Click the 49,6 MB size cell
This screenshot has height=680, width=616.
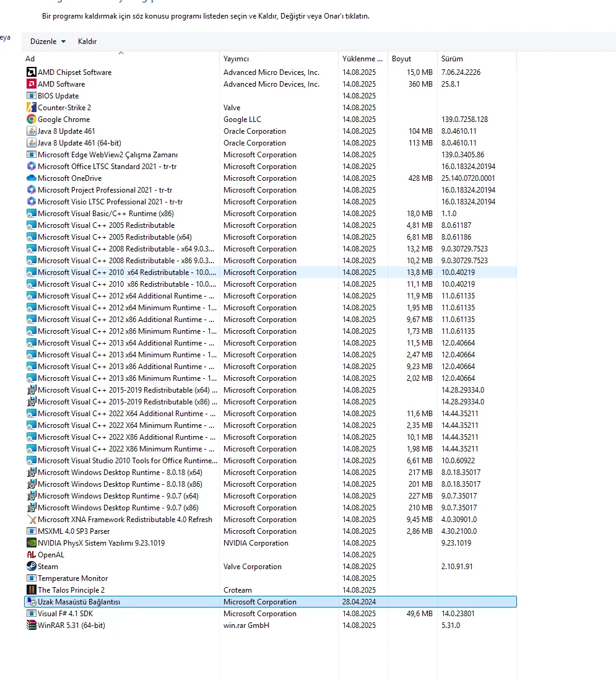(x=419, y=613)
